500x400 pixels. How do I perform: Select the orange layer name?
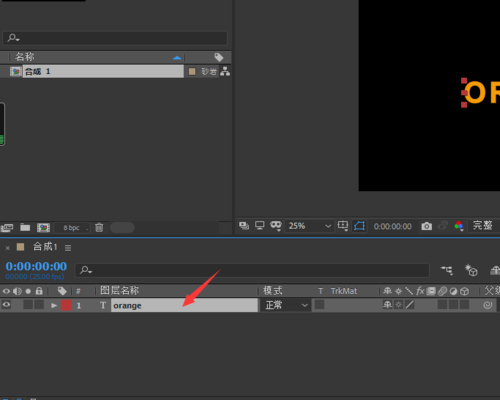184,305
